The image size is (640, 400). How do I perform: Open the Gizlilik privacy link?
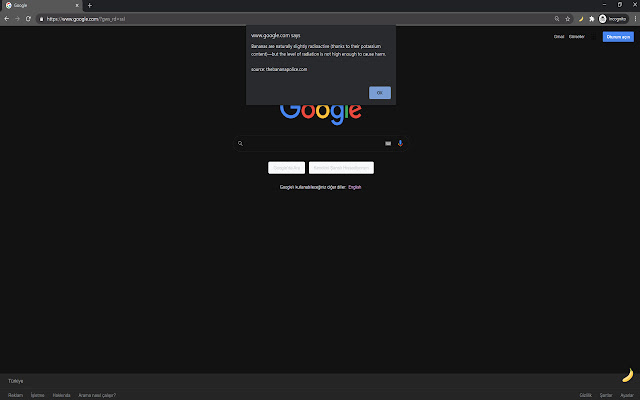click(x=586, y=395)
